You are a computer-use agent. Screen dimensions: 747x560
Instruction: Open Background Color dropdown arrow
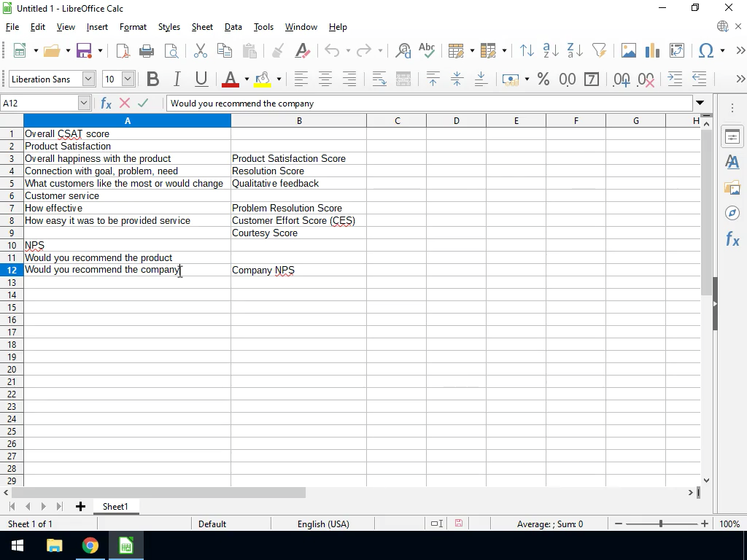pos(279,79)
